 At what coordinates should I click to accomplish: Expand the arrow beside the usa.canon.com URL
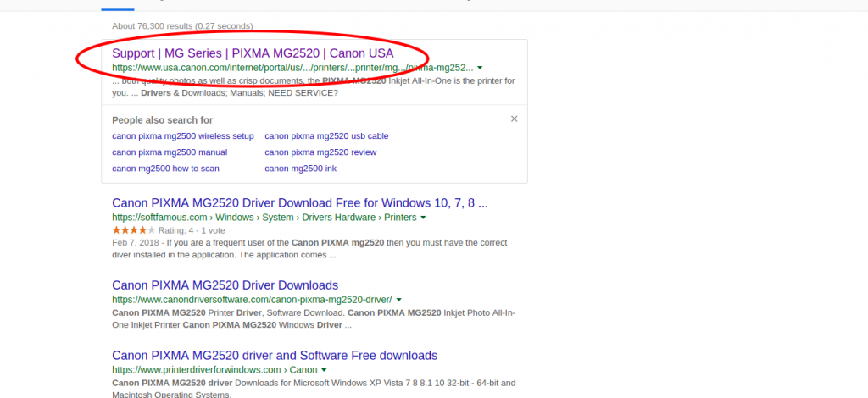click(x=480, y=68)
